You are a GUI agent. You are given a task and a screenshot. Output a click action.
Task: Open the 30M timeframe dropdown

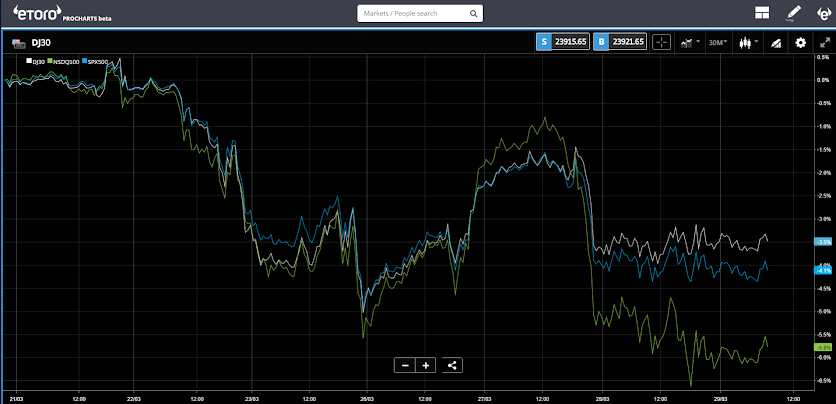pos(718,42)
